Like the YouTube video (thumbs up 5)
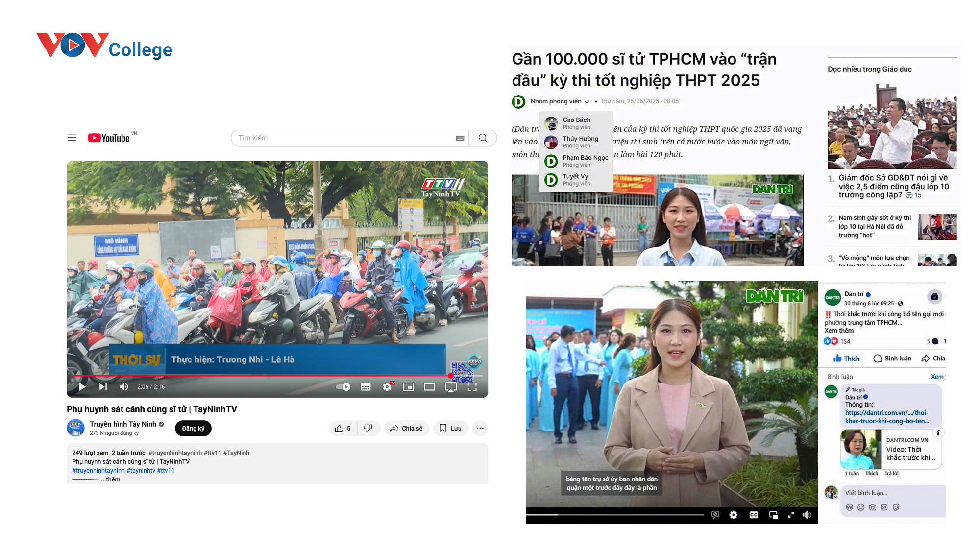Screen dimensions: 980x551 click(x=343, y=429)
